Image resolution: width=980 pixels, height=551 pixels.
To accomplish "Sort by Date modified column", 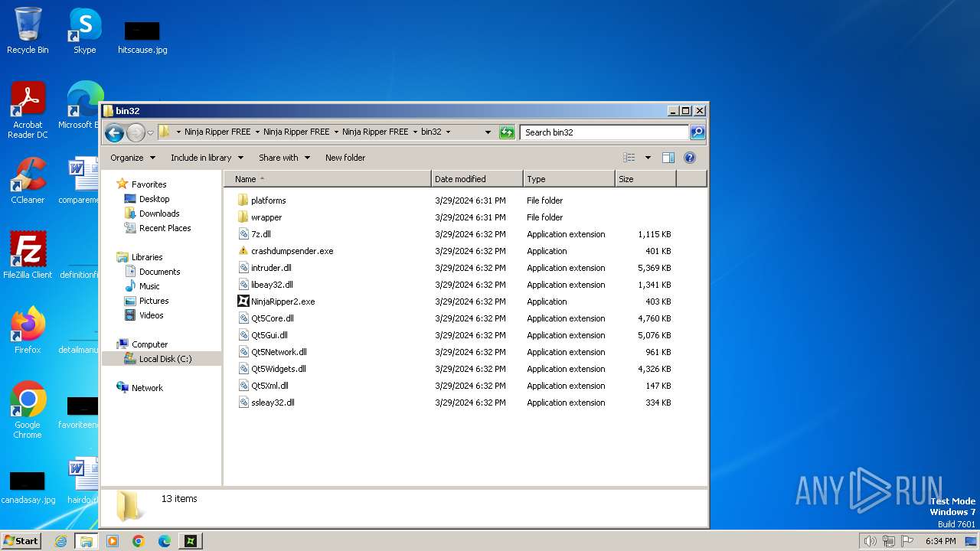I will point(477,179).
